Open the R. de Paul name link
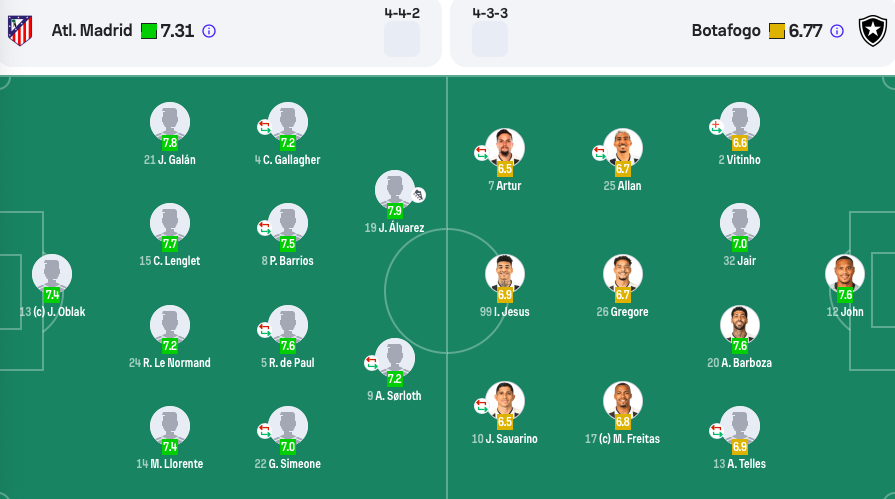This screenshot has height=499, width=895. click(292, 363)
